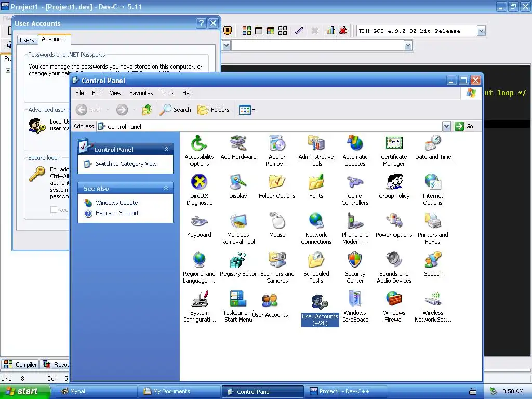Select the Advanced tab in User Accounts
The height and width of the screenshot is (399, 532).
pos(54,39)
